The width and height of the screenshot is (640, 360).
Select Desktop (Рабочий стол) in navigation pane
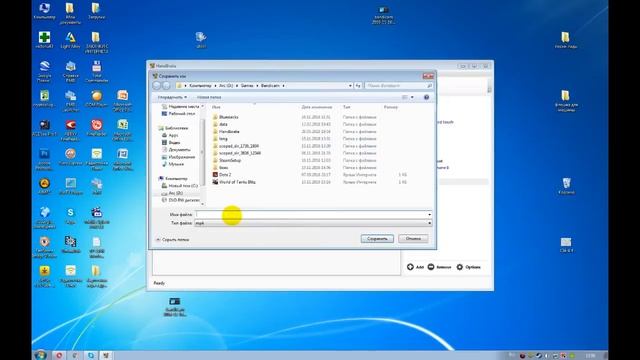(x=179, y=113)
